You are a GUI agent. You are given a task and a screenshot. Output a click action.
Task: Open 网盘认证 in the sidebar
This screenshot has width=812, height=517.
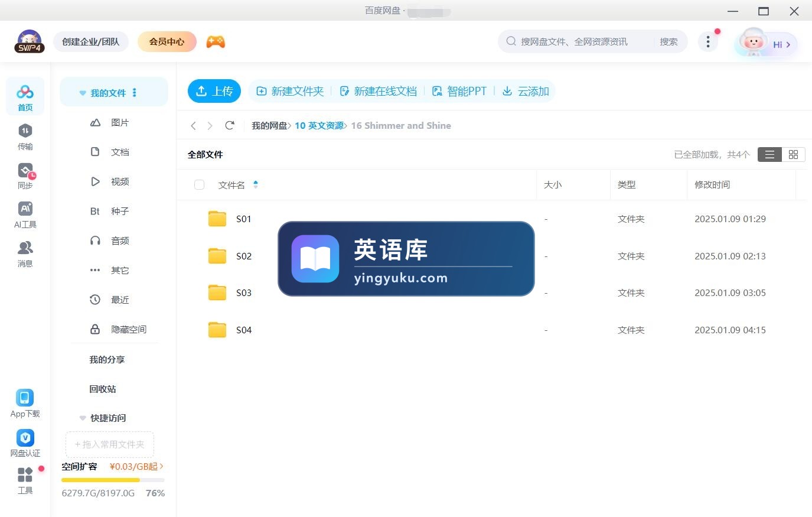25,443
